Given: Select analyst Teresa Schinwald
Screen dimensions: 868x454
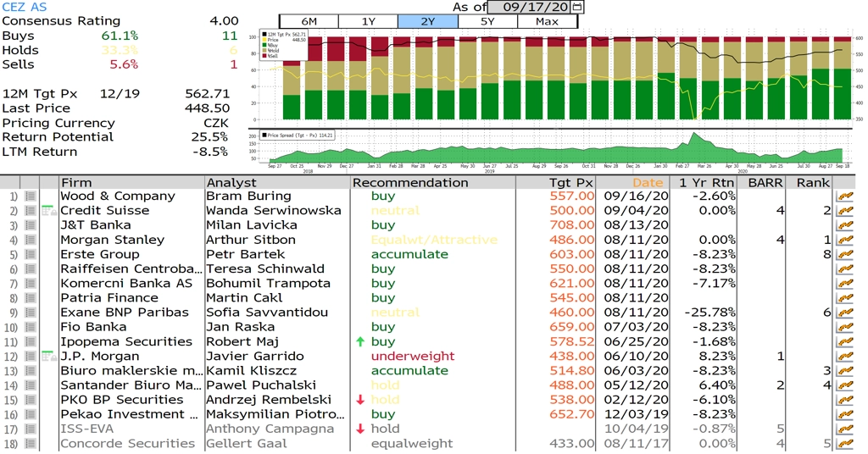Looking at the screenshot, I should pyautogui.click(x=265, y=269).
